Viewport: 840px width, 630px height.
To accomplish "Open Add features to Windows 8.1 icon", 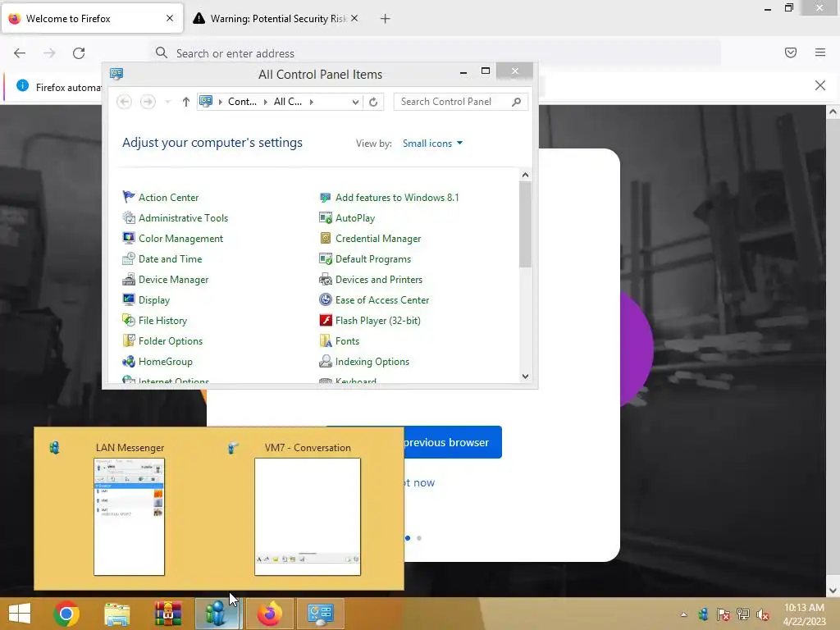I will 325,197.
